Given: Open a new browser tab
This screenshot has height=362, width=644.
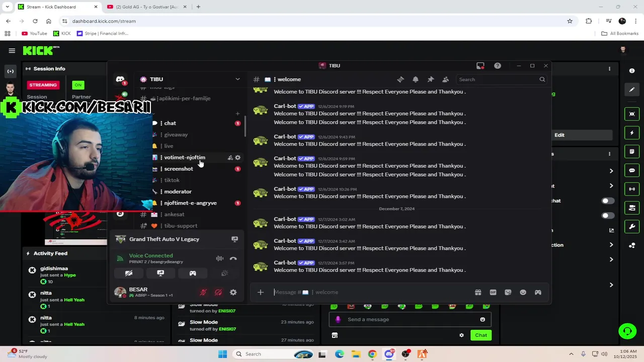Looking at the screenshot, I should coord(198,7).
